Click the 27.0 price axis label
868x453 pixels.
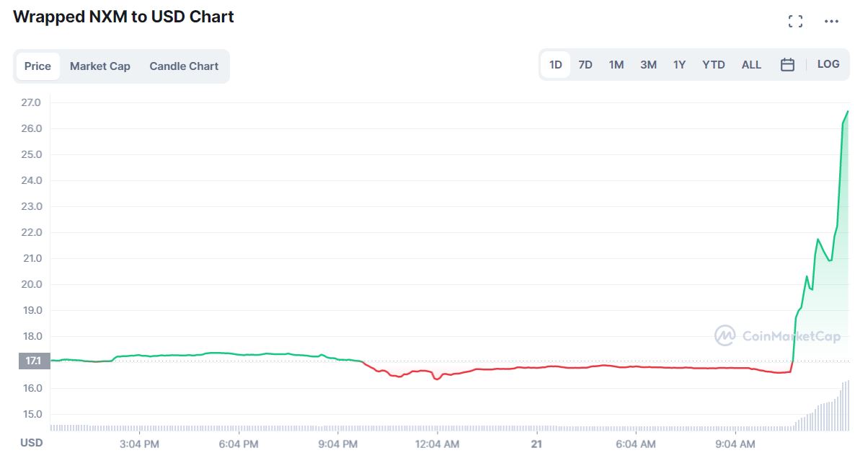[31, 102]
